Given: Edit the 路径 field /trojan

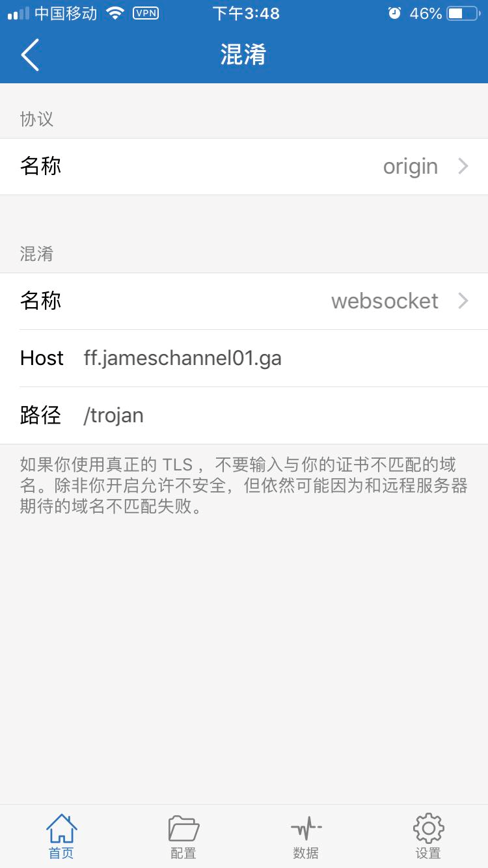Looking at the screenshot, I should click(x=244, y=416).
